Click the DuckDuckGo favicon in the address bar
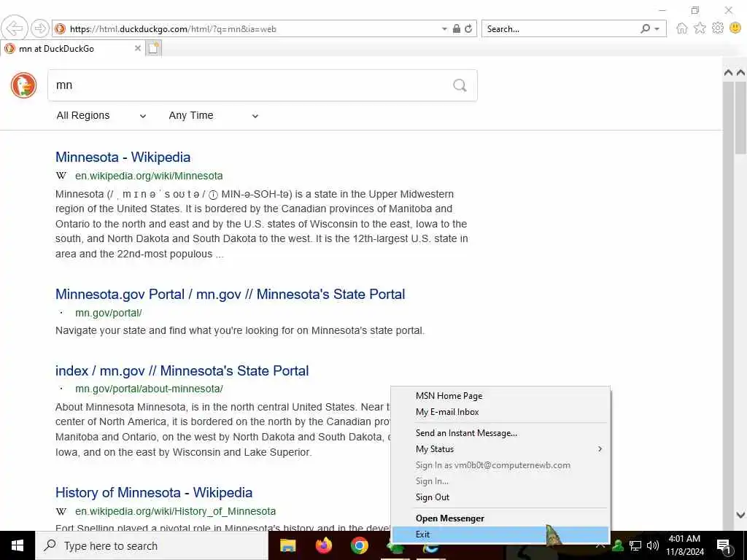This screenshot has height=560, width=747. [60, 28]
